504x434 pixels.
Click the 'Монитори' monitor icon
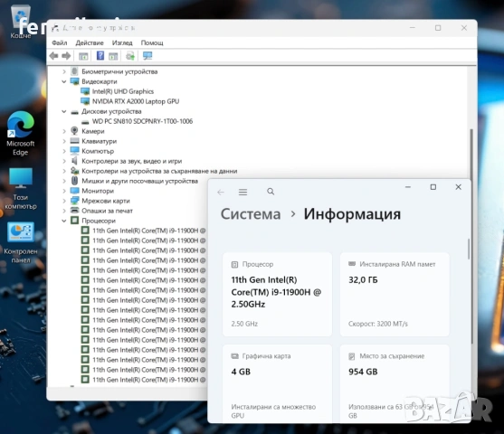click(x=74, y=191)
